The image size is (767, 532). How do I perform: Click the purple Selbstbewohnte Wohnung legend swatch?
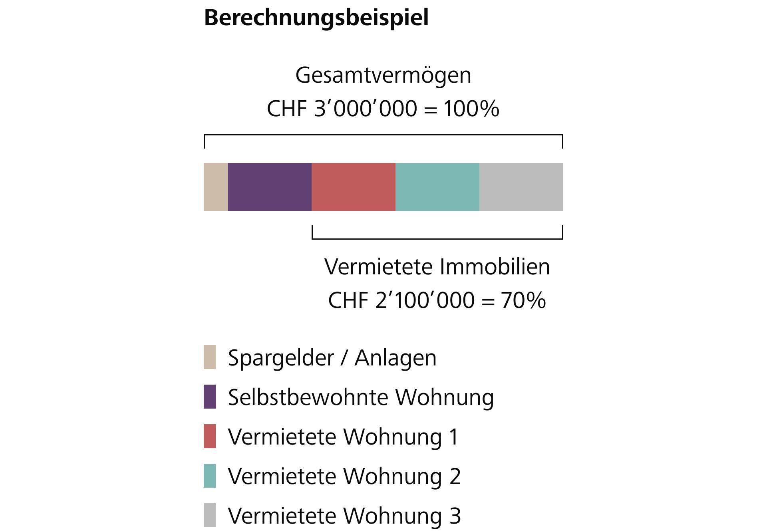[210, 397]
